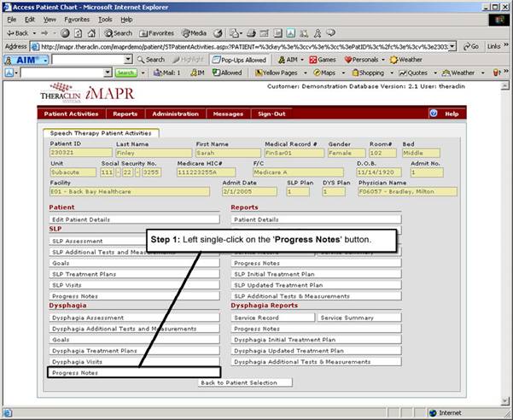Expand the lower toolbar search box dropdown
This screenshot has width=513, height=420.
108,73
